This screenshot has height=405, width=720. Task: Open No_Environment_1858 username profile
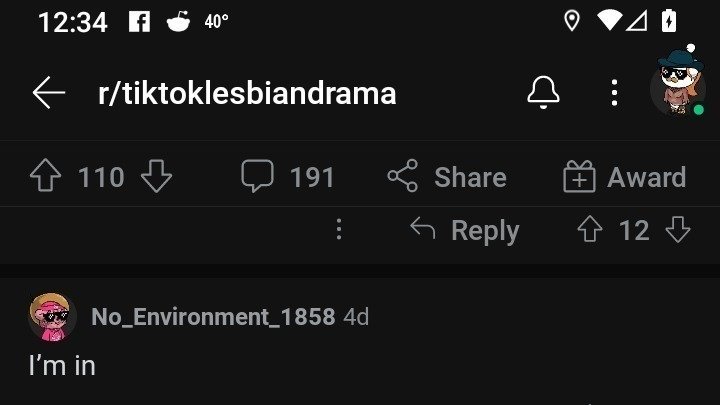[212, 317]
